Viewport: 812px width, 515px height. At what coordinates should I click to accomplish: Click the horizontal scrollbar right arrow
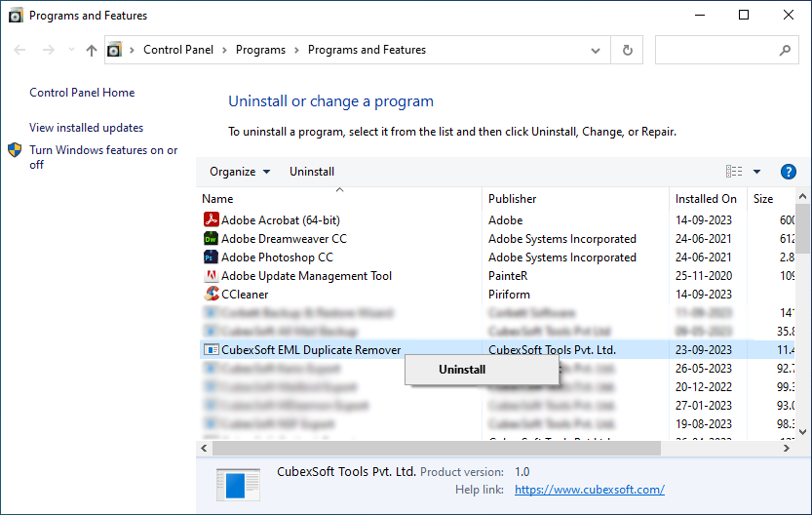click(787, 448)
